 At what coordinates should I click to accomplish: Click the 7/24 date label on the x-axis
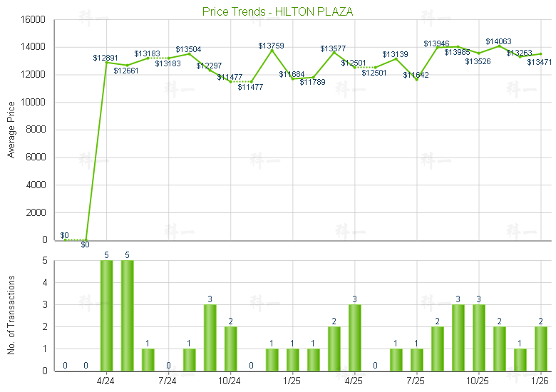pyautogui.click(x=168, y=381)
